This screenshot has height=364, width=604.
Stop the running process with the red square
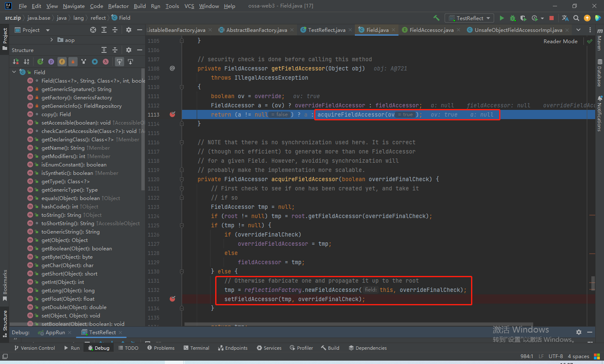552,18
